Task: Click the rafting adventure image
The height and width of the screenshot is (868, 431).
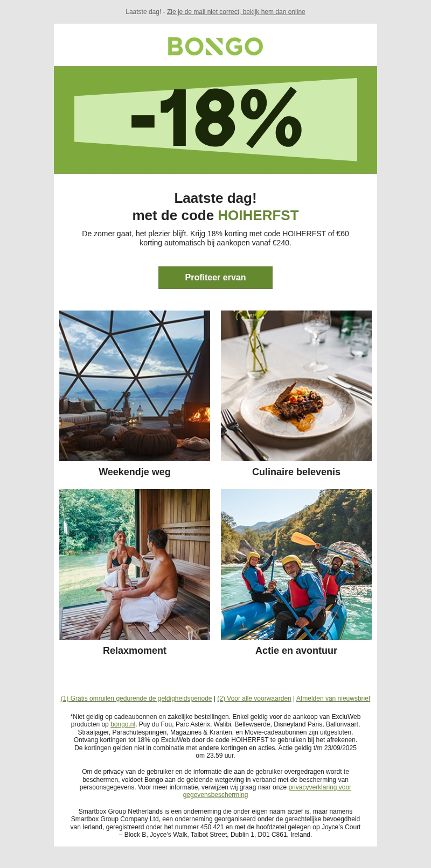Action: coord(296,564)
